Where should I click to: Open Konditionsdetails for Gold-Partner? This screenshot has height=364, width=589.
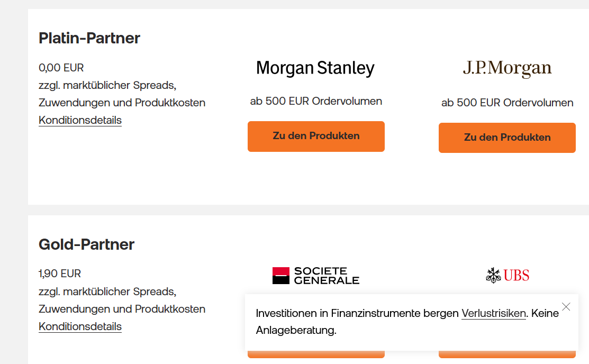[80, 326]
